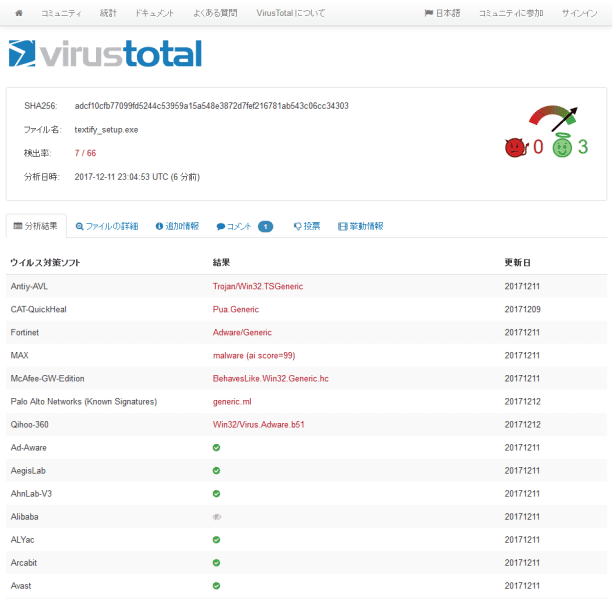Click the Antiy-AVL row name
The height and width of the screenshot is (599, 613).
pyautogui.click(x=29, y=286)
